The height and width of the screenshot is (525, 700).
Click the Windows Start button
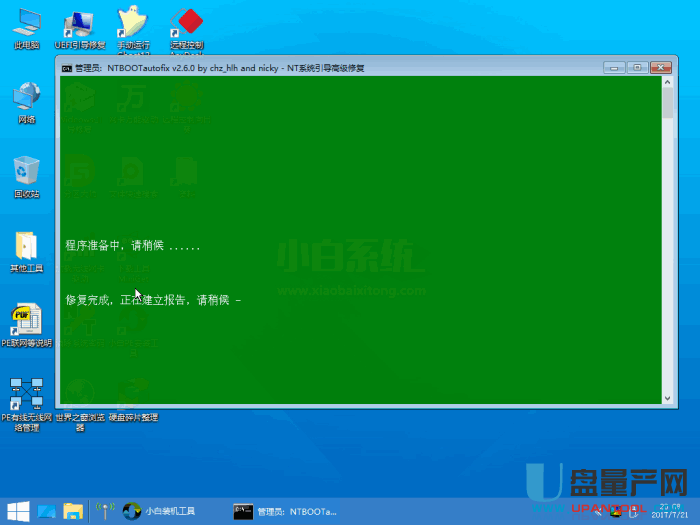tap(17, 511)
